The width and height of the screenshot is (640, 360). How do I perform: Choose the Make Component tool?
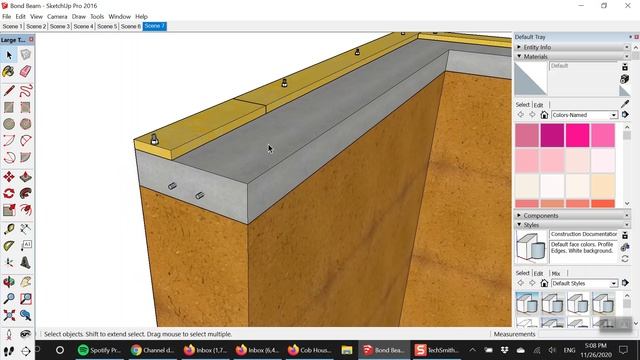(x=25, y=55)
